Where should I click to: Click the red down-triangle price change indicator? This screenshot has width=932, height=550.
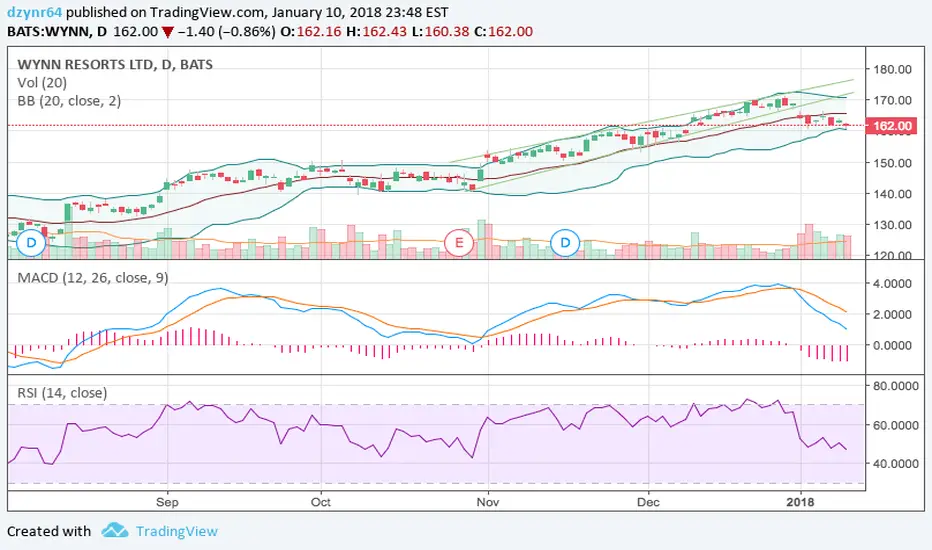168,32
